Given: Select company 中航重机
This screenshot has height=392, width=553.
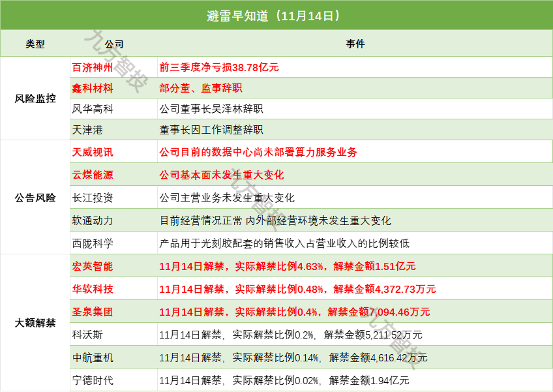Looking at the screenshot, I should [x=93, y=357].
